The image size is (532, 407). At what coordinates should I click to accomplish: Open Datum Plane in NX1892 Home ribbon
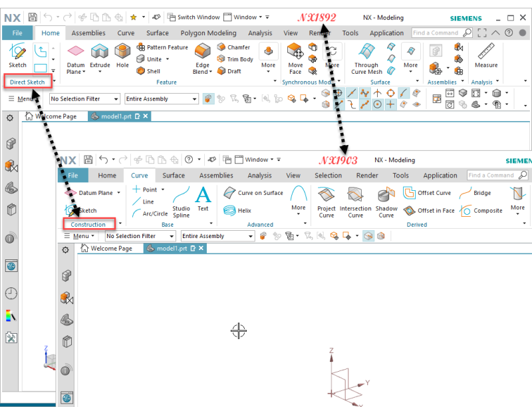76,59
